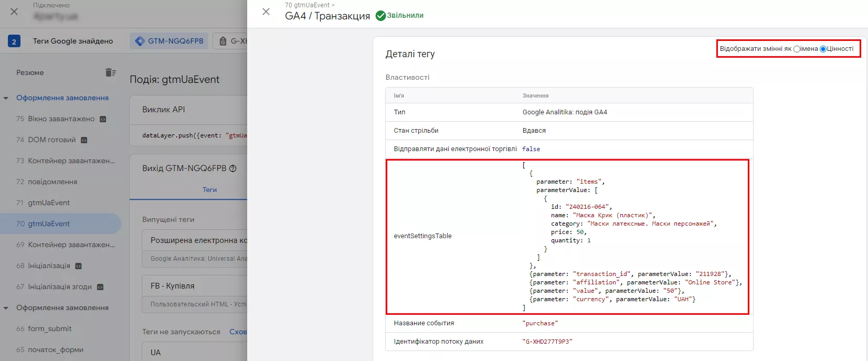
Task: Collapse the first 'Оформлення замовлення' group
Action: click(x=6, y=98)
